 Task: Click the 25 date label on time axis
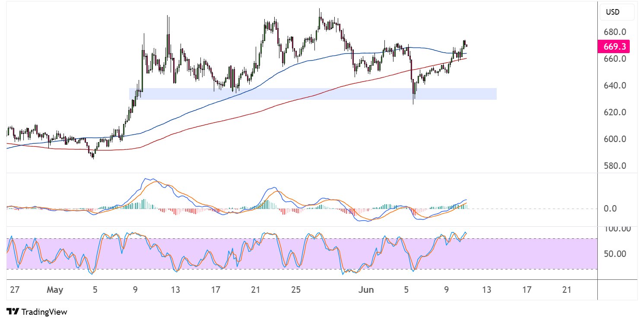(295, 290)
